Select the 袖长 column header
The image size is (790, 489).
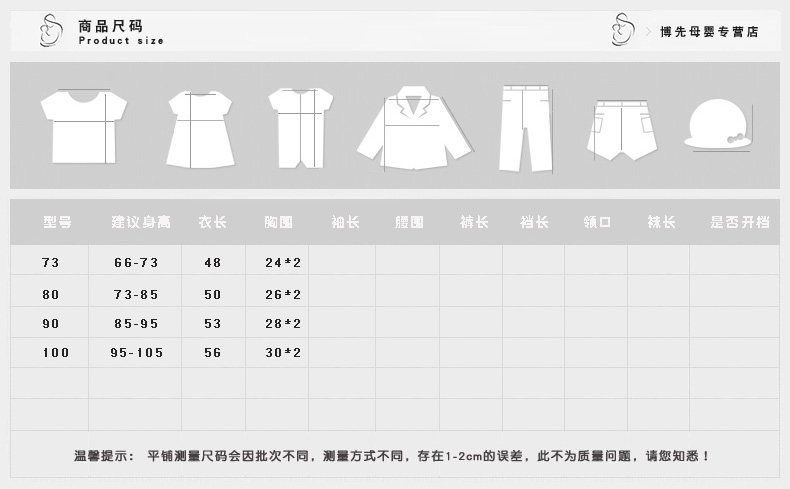(x=345, y=222)
